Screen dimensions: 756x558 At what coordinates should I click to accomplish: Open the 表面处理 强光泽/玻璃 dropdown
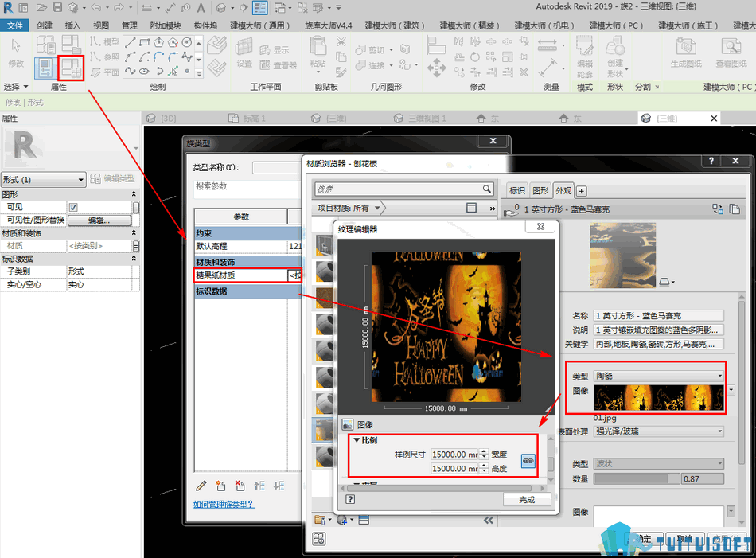659,431
